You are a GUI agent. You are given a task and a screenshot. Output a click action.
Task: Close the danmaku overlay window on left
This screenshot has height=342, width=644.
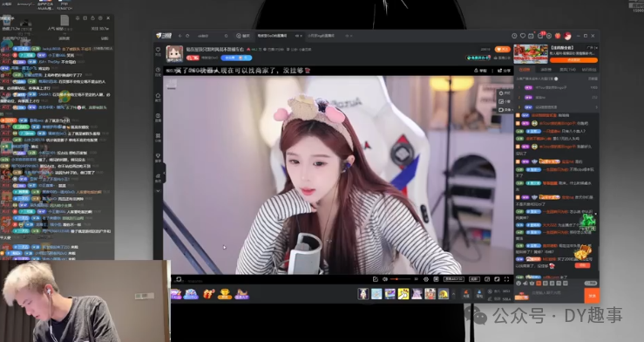[x=108, y=18]
